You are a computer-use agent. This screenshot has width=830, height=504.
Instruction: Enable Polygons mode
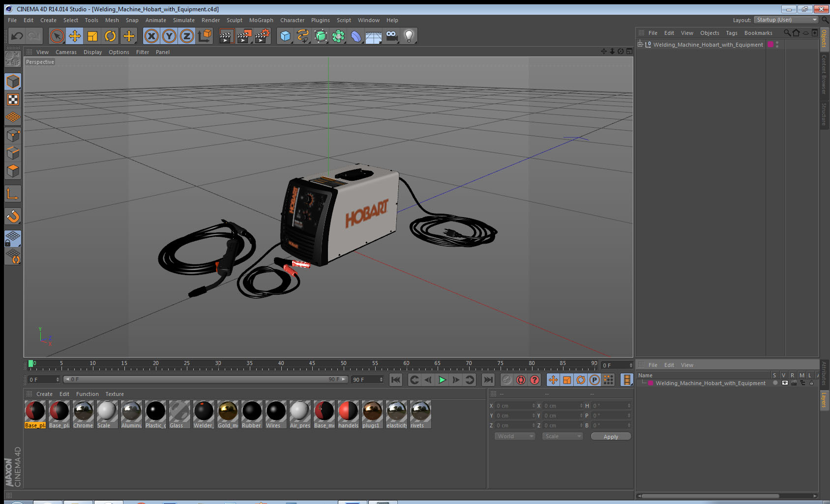(x=13, y=171)
